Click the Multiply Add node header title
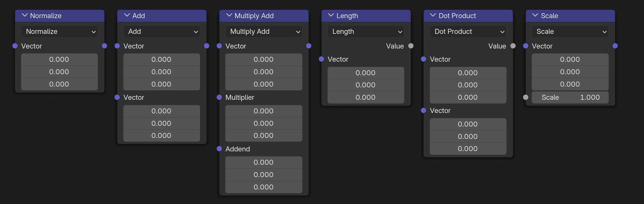The image size is (644, 204). point(254,16)
